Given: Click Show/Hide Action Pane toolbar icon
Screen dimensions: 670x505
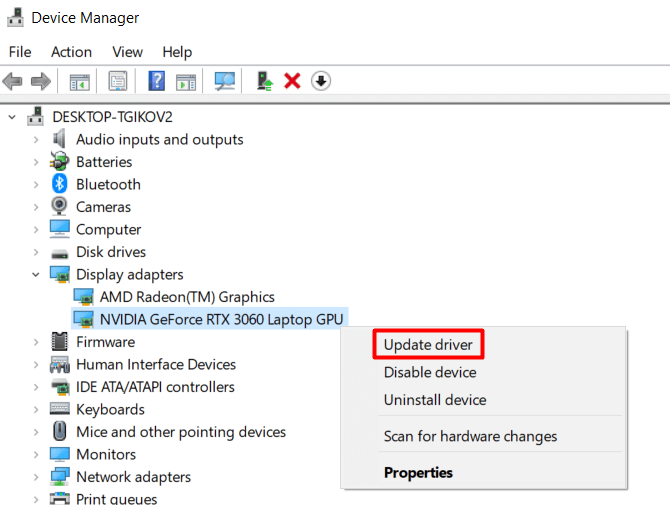Looking at the screenshot, I should point(186,81).
